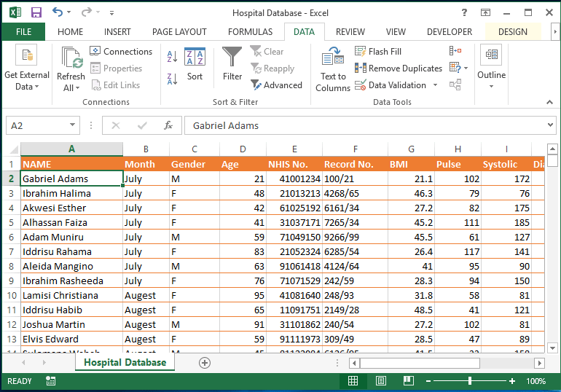Image resolution: width=561 pixels, height=392 pixels.
Task: Select BMI value 48.5
Action: [411, 310]
